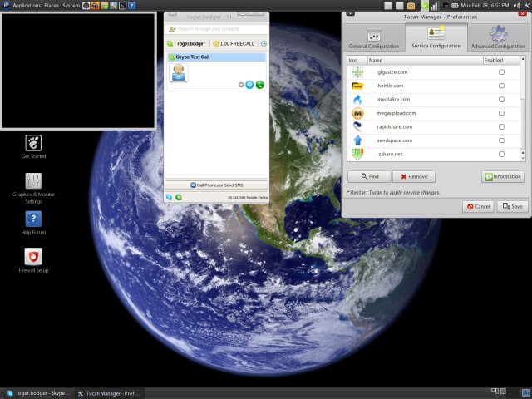Open the Get Started desktop icon

click(x=33, y=147)
